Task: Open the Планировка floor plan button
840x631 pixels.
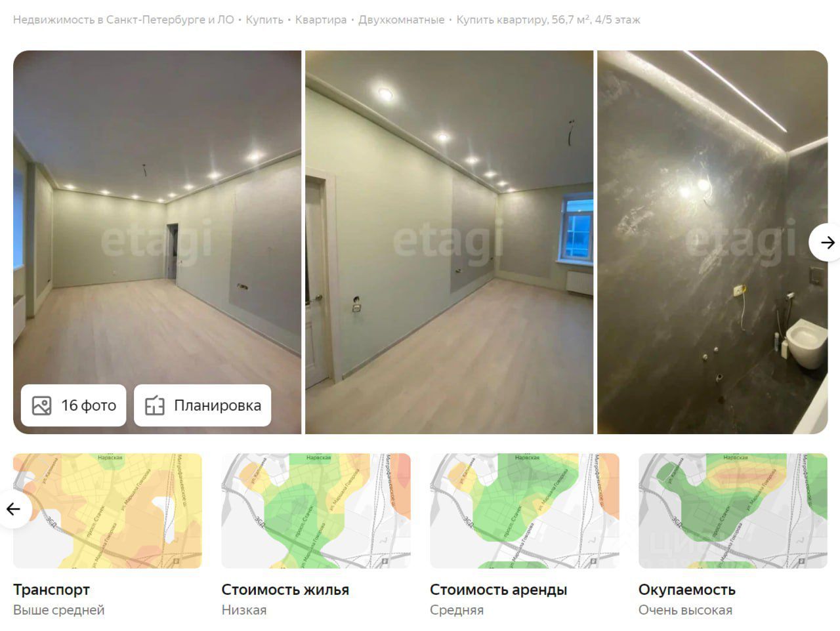Action: coord(203,405)
